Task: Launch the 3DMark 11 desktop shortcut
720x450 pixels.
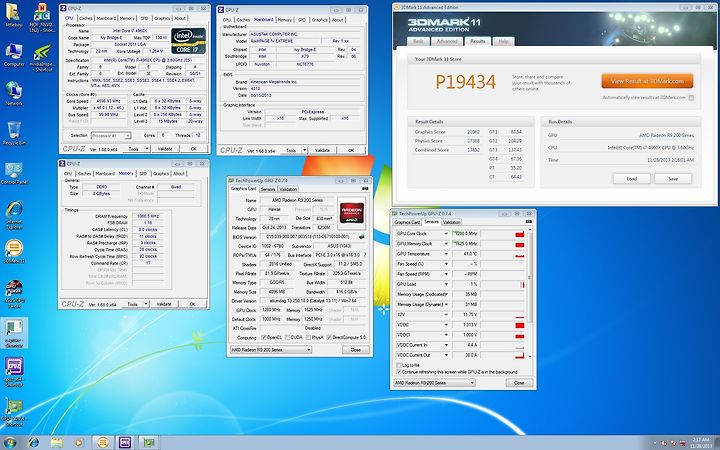Action: click(x=14, y=252)
